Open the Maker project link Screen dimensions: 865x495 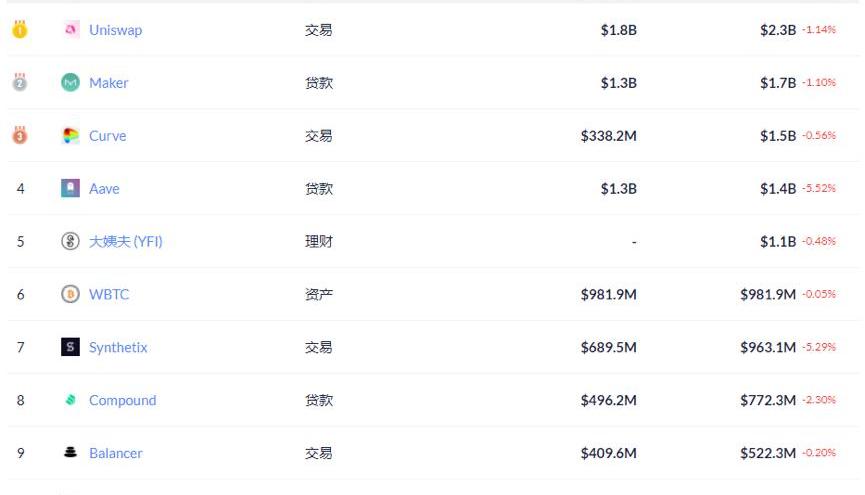tap(108, 83)
